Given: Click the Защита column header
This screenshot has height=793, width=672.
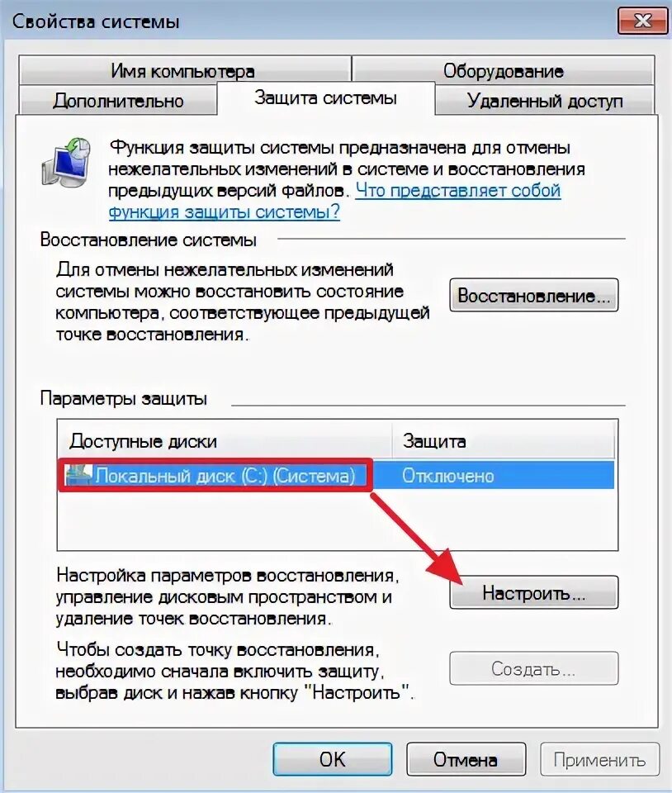Looking at the screenshot, I should tap(504, 441).
